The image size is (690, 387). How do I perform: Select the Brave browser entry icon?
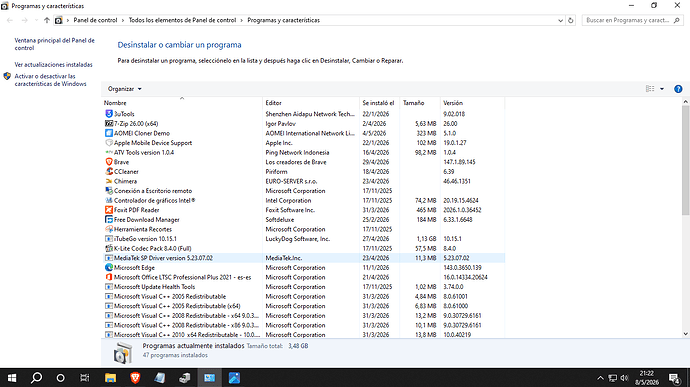109,162
